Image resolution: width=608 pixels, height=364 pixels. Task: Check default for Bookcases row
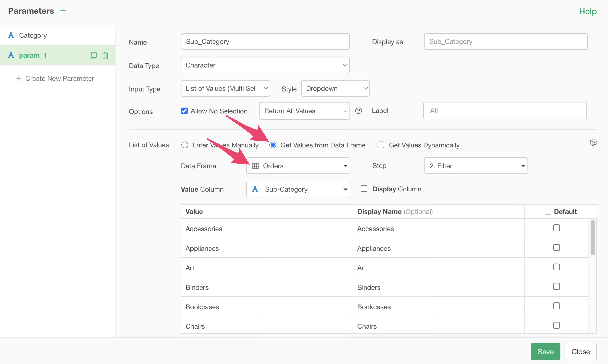(556, 306)
